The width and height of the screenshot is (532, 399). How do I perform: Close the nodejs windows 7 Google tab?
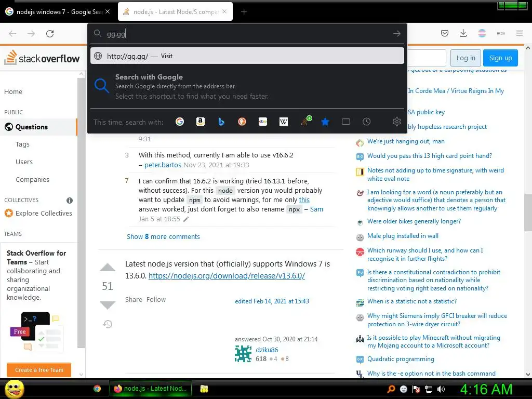(108, 11)
